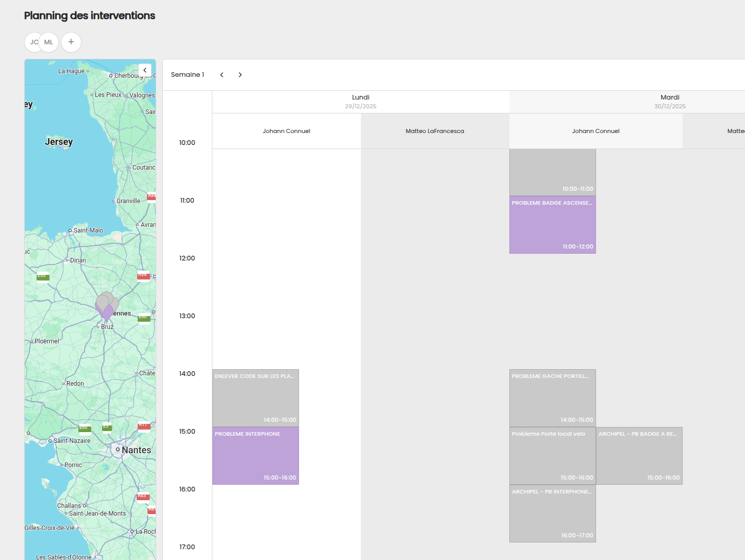This screenshot has width=745, height=560.
Task: Collapse the map panel with its chevron
Action: click(145, 70)
